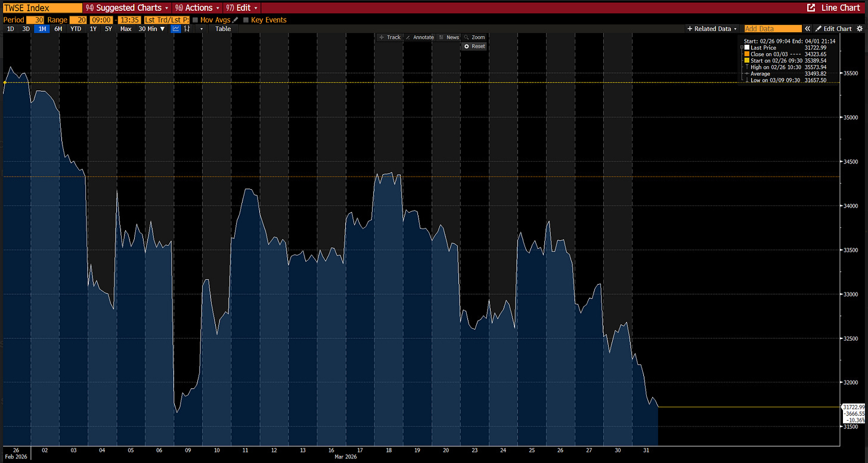Click the High on 02/26 10:30 legend row
This screenshot has width=868, height=463.
click(x=786, y=67)
